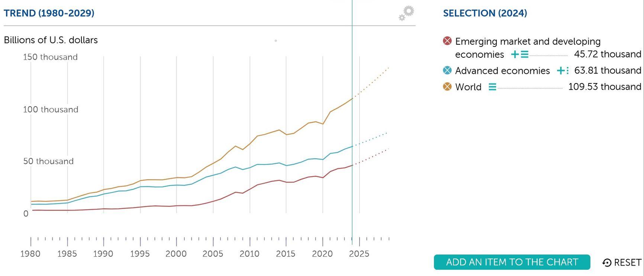Image resolution: width=644 pixels, height=276 pixels.
Task: Select year 2025 on the timeline axis
Action: (359, 254)
